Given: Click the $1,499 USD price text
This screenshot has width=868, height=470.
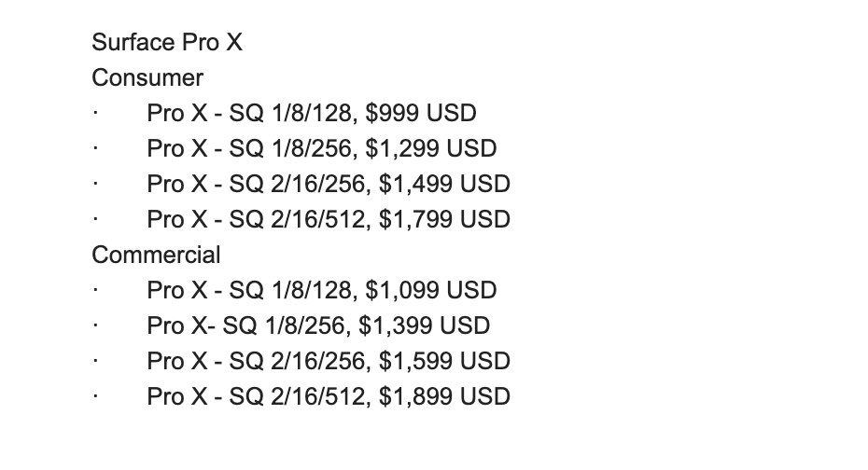Looking at the screenshot, I should tap(444, 184).
